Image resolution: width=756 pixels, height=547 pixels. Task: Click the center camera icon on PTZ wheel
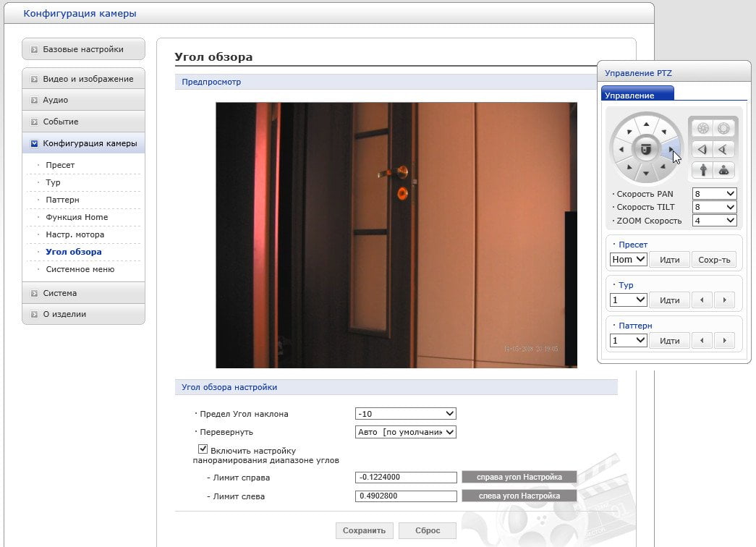(x=646, y=149)
